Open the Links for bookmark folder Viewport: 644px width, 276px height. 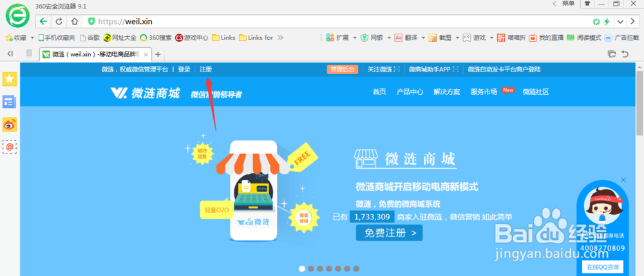coord(256,38)
